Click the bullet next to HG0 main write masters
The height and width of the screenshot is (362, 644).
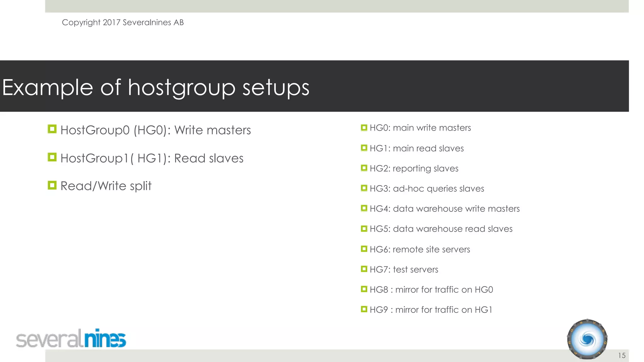(x=364, y=128)
